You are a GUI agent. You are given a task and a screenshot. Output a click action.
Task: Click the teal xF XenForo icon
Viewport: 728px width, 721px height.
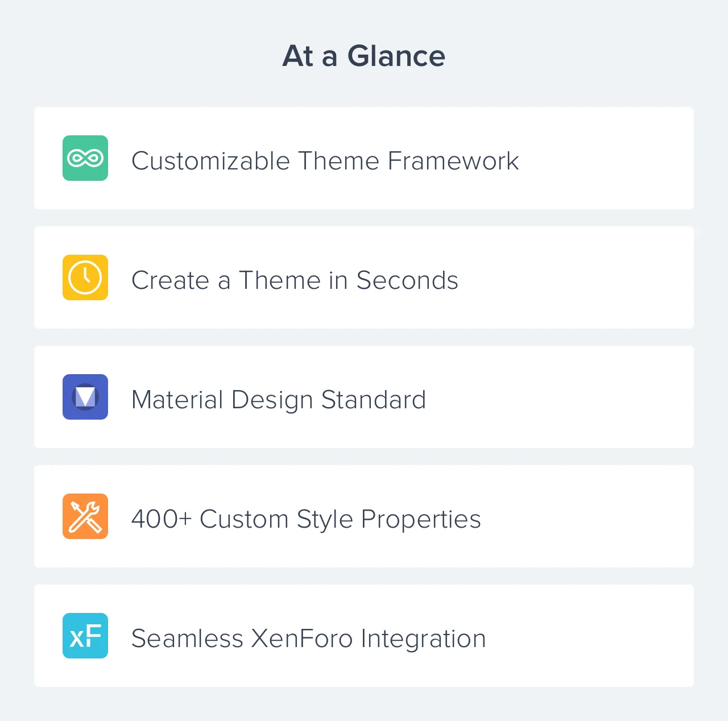[85, 636]
